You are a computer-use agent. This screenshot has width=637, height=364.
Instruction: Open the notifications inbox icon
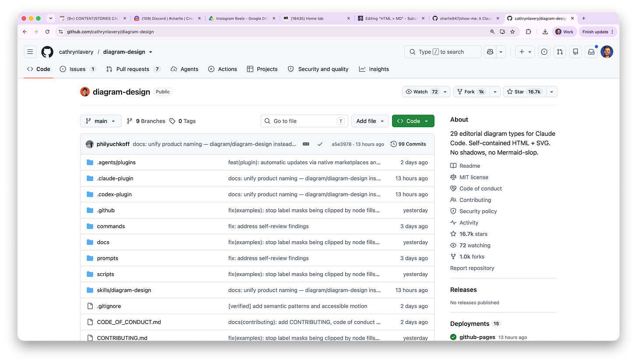click(591, 52)
